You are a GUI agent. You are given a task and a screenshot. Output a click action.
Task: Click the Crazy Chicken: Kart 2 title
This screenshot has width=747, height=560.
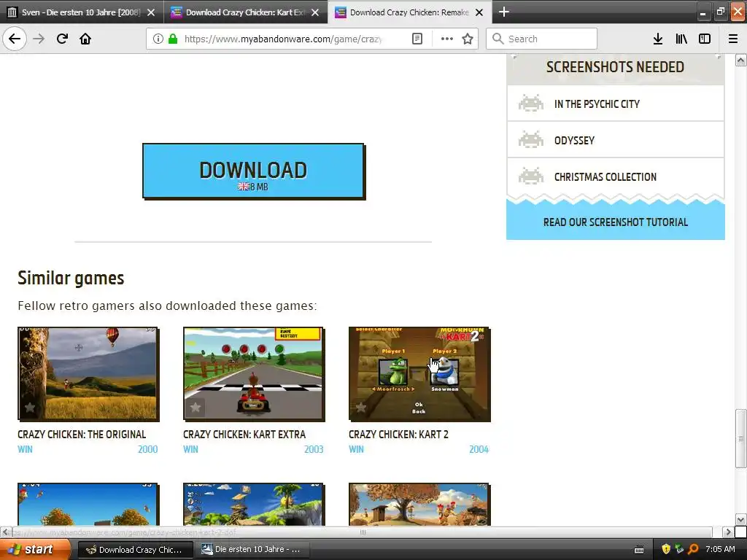tap(398, 435)
